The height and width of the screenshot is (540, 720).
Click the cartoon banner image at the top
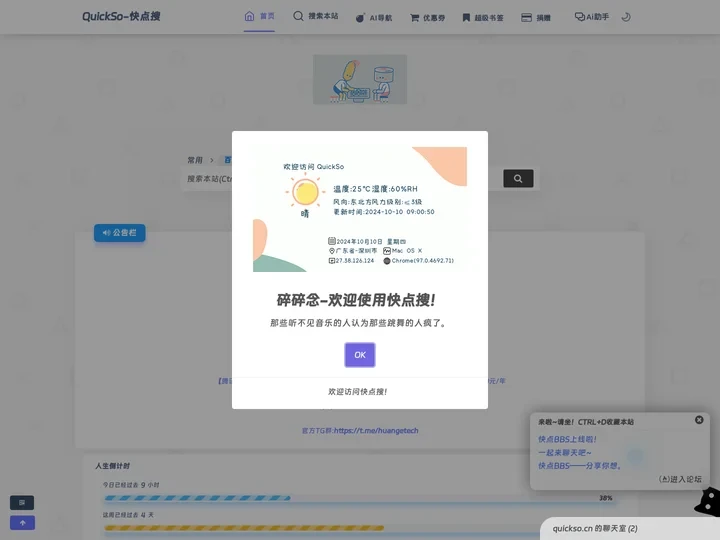360,79
